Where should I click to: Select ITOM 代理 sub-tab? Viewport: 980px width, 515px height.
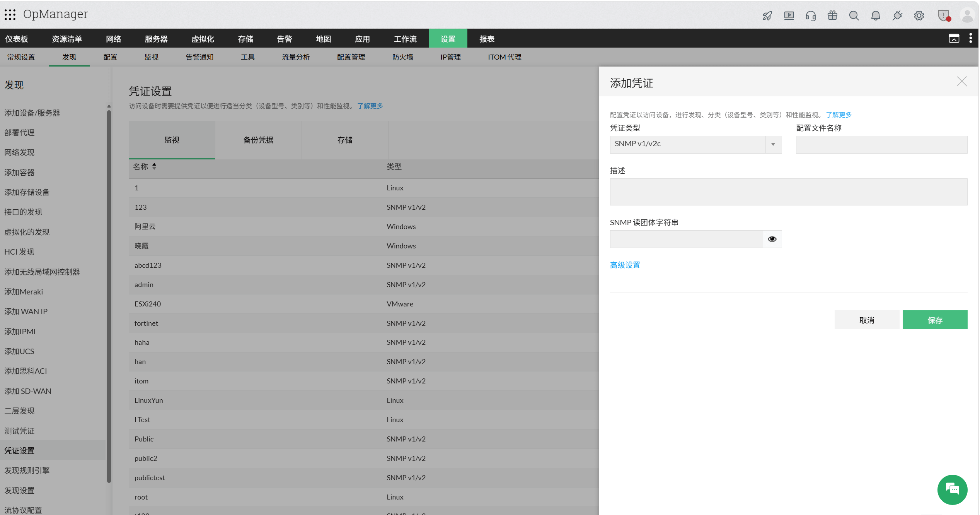(x=504, y=57)
